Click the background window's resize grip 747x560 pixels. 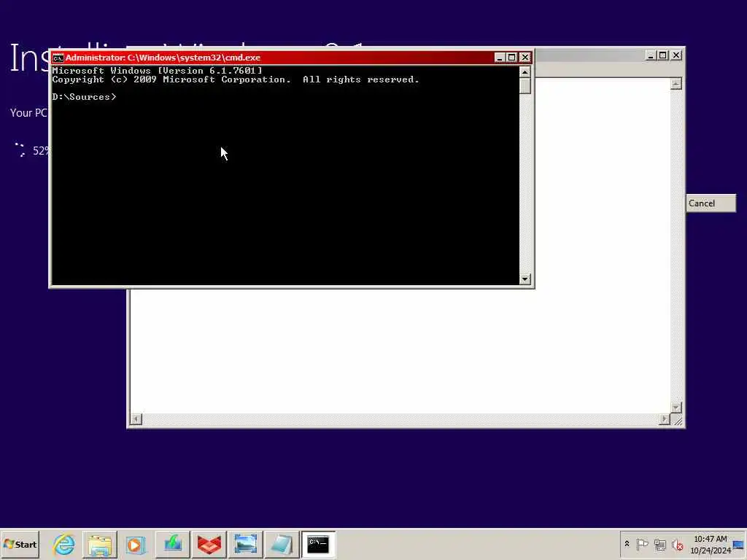tap(676, 419)
